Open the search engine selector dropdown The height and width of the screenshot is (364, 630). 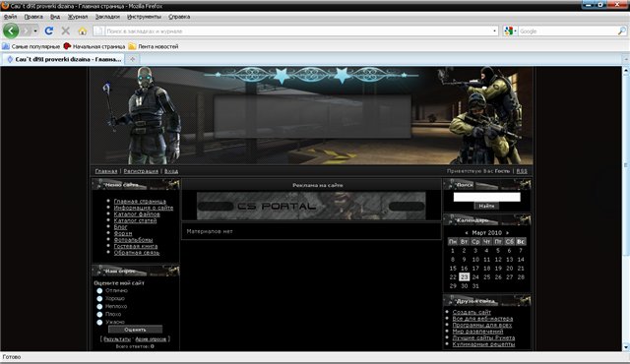[510, 30]
